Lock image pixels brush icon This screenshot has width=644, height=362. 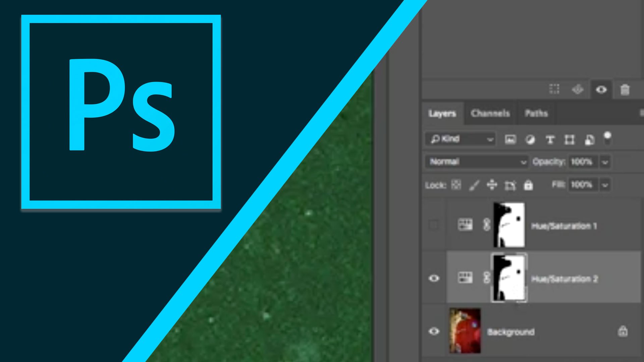(474, 185)
